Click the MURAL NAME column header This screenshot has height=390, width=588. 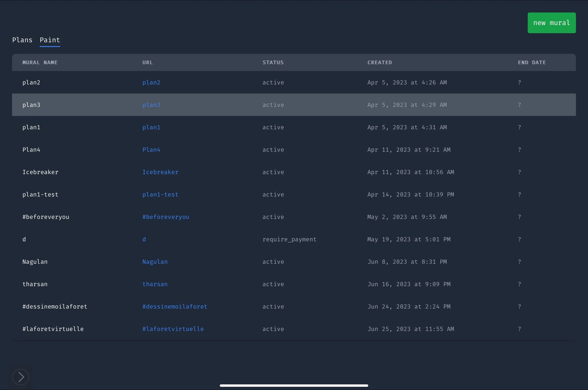[x=40, y=62]
